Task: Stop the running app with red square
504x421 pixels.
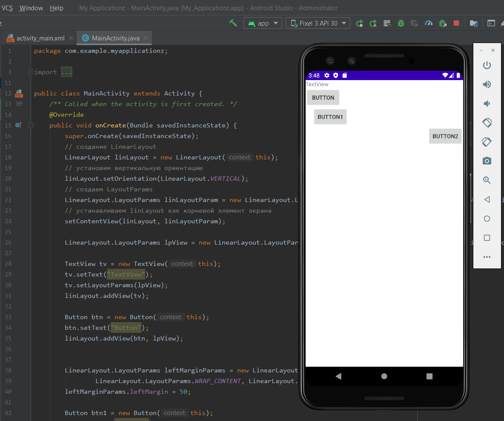Action: (x=456, y=23)
